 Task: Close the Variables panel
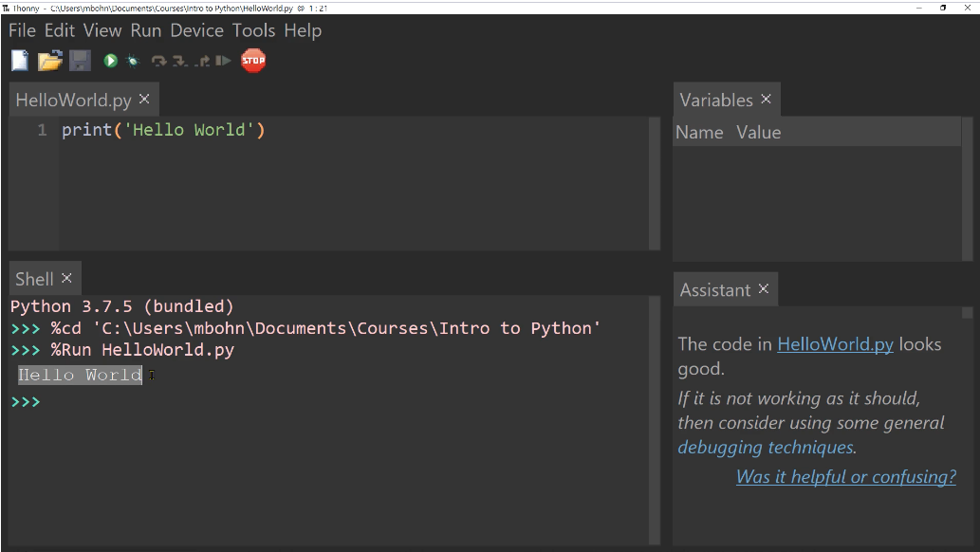click(x=766, y=99)
